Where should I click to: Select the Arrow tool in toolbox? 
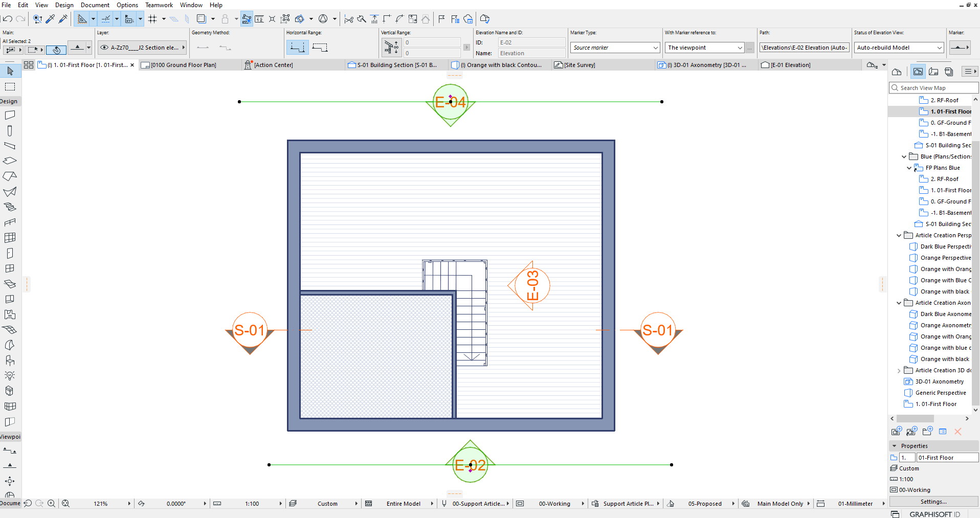tap(10, 71)
